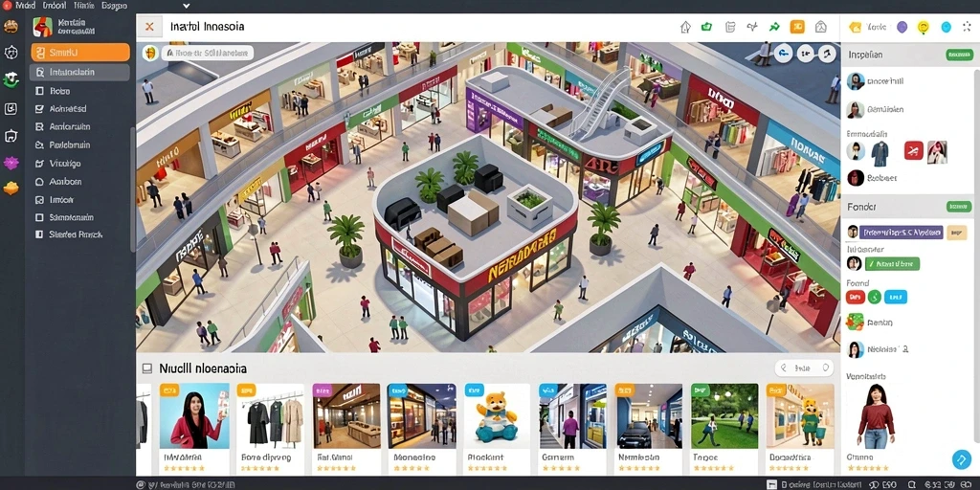Open the third menu in the top menu bar
Viewport: 980px width, 490px height.
click(84, 6)
